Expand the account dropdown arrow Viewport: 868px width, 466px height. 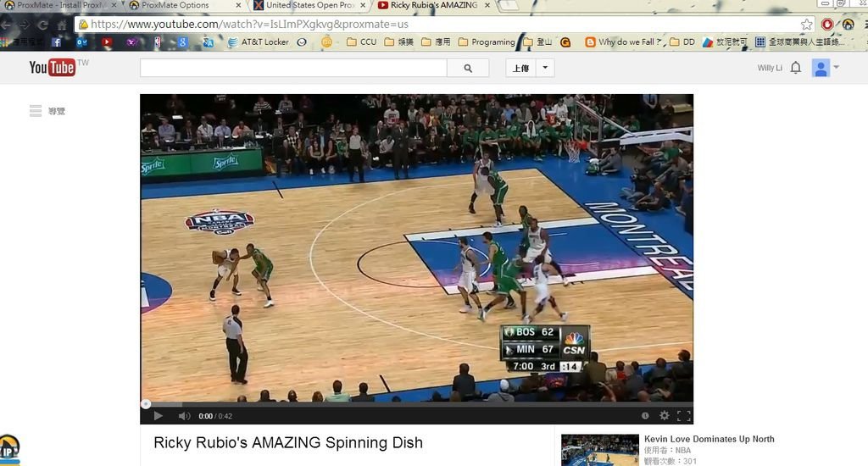(836, 68)
